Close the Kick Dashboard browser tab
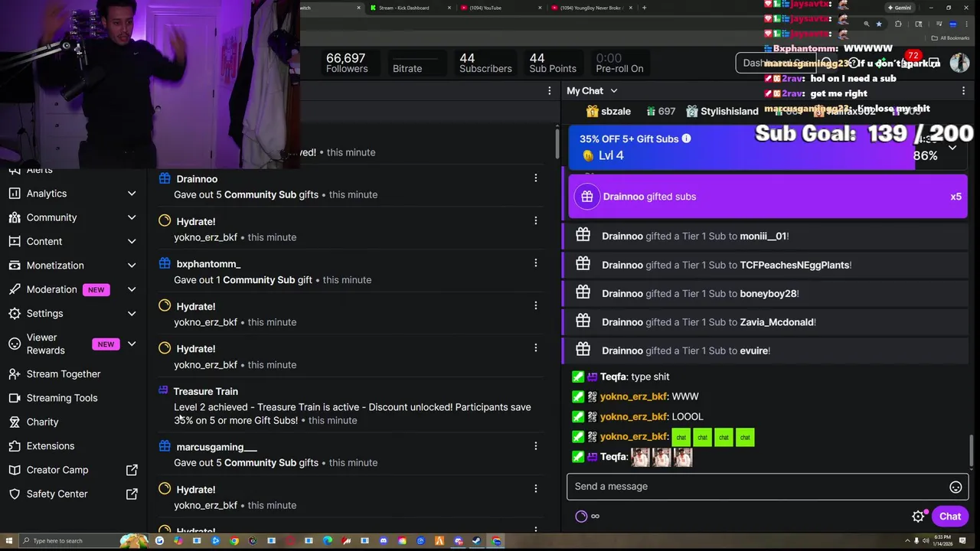The image size is (980, 551). 449,8
